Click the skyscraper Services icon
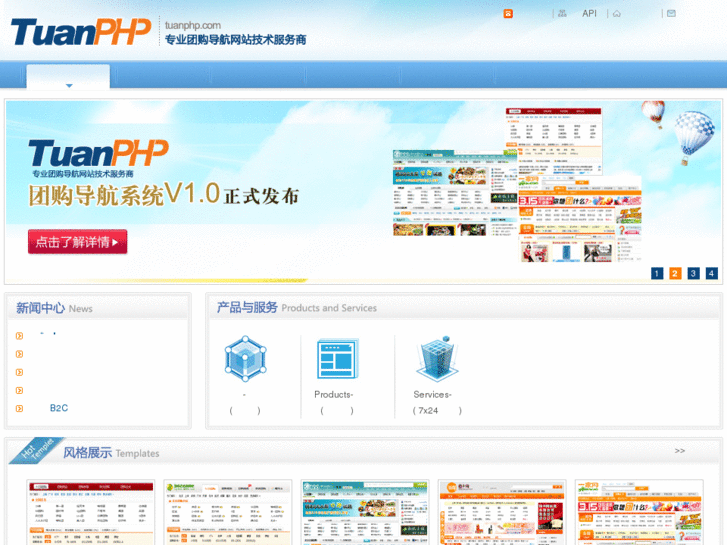 click(437, 359)
